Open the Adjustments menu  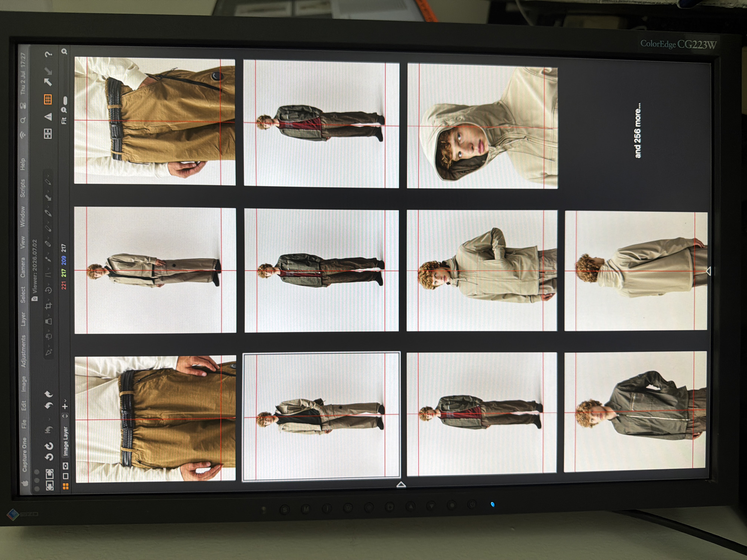(23, 351)
